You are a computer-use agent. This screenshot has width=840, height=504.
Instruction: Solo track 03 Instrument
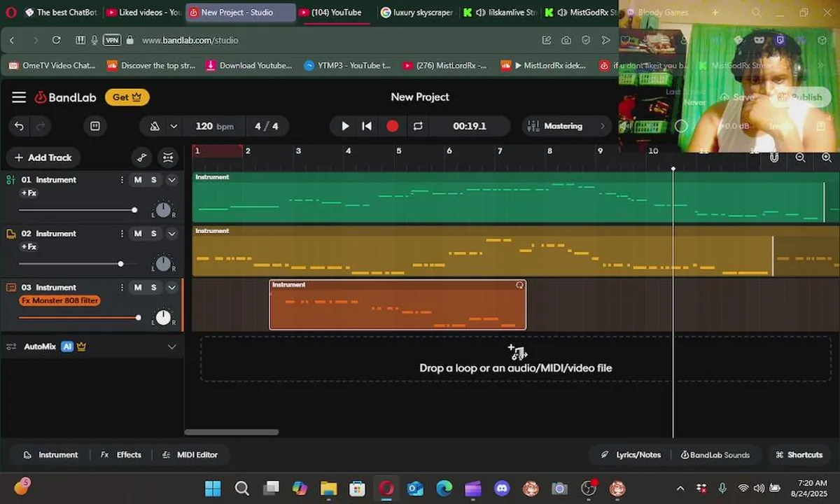tap(154, 288)
